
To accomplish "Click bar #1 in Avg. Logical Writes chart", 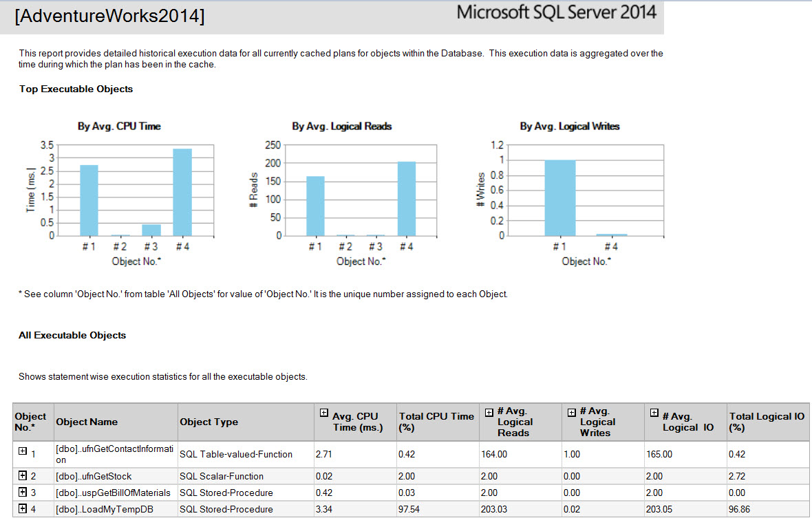I will coord(560,198).
